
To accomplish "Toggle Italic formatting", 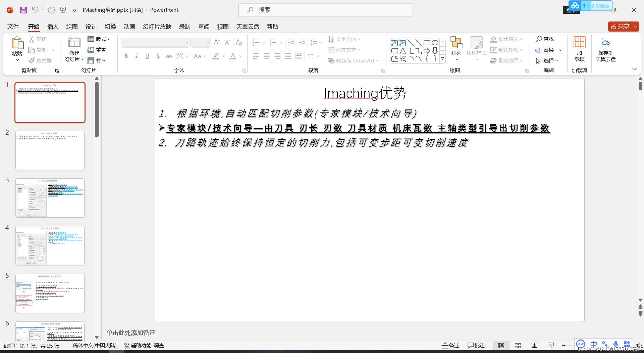I will 137,56.
